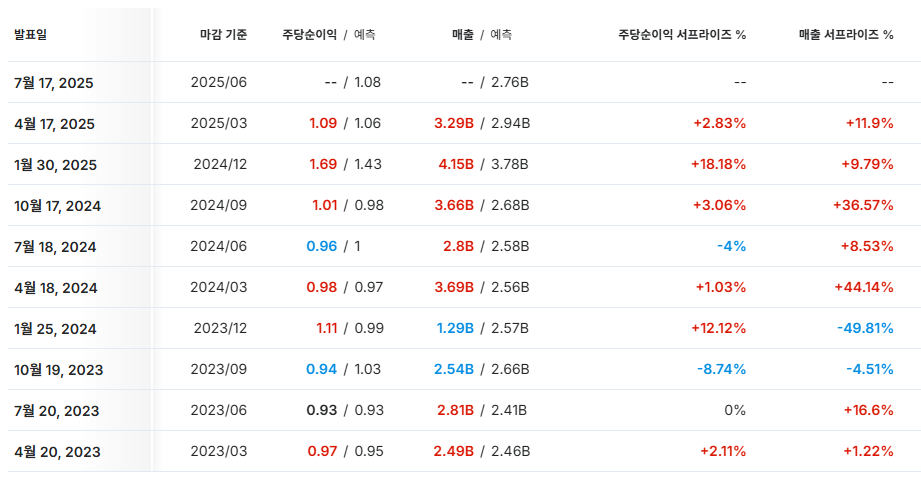Click the +1.22% revenue surprise value
The height and width of the screenshot is (478, 921).
tap(869, 452)
